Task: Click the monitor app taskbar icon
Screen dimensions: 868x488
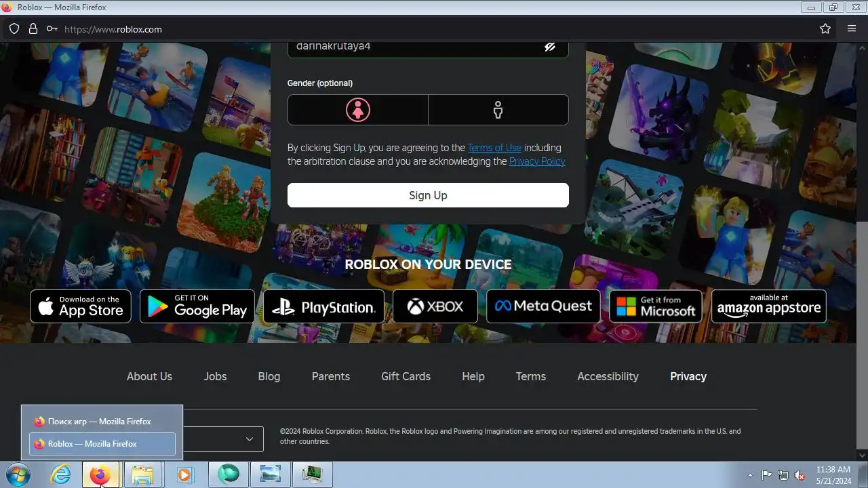Action: [312, 475]
